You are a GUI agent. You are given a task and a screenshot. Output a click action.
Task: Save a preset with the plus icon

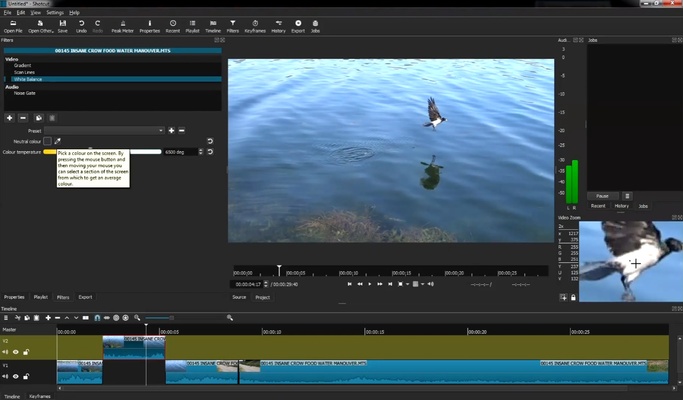pyautogui.click(x=171, y=130)
